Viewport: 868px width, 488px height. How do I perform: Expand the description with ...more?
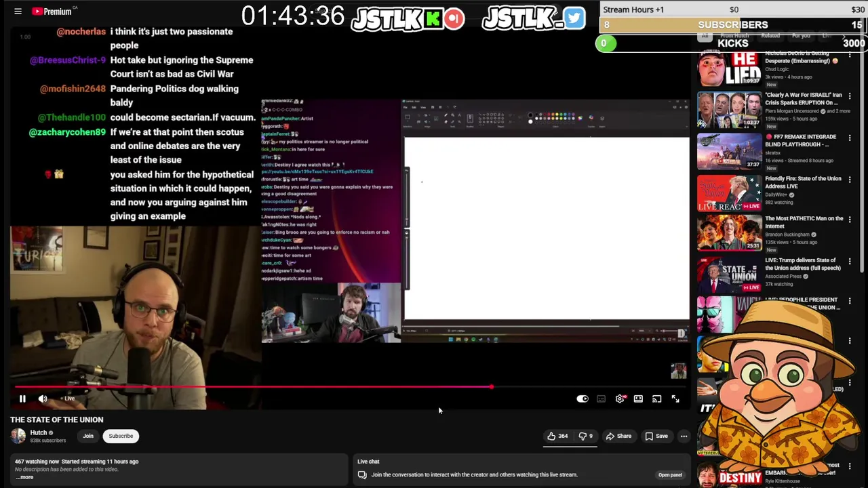point(24,477)
